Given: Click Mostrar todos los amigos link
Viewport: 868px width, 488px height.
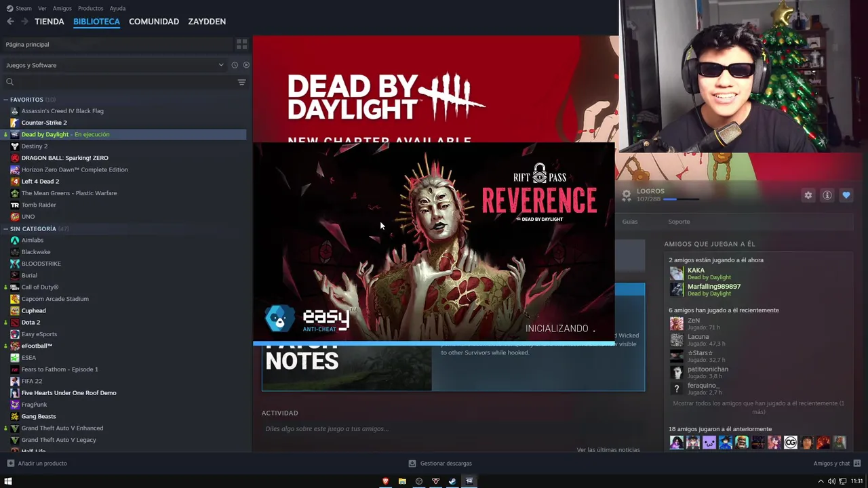Looking at the screenshot, I should point(758,407).
